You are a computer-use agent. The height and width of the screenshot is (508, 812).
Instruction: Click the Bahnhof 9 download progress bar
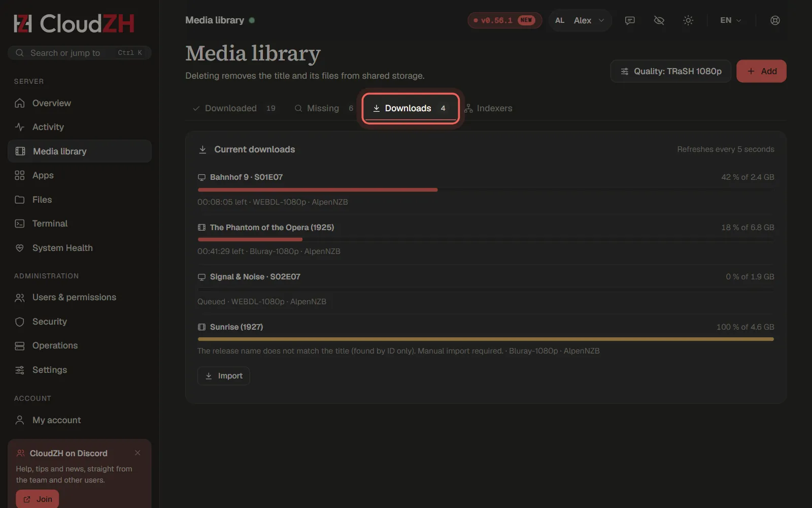click(486, 189)
